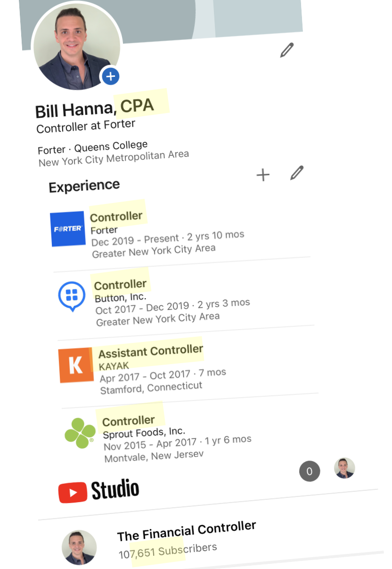
Task: Click the Controller role at Sprout Foods
Action: (x=129, y=421)
